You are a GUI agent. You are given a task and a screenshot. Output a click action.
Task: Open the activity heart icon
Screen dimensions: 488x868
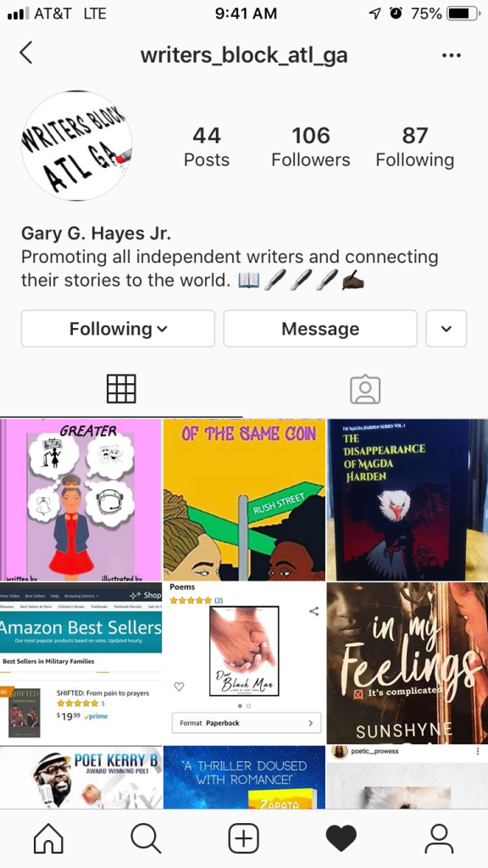[x=341, y=838]
